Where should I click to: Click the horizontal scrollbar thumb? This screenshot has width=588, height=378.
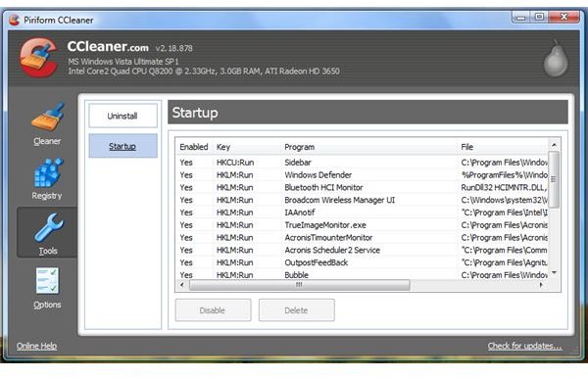pos(299,285)
